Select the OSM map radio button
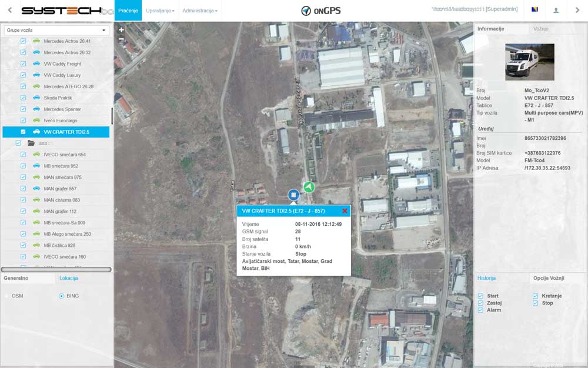Image resolution: width=588 pixels, height=368 pixels. tap(7, 296)
